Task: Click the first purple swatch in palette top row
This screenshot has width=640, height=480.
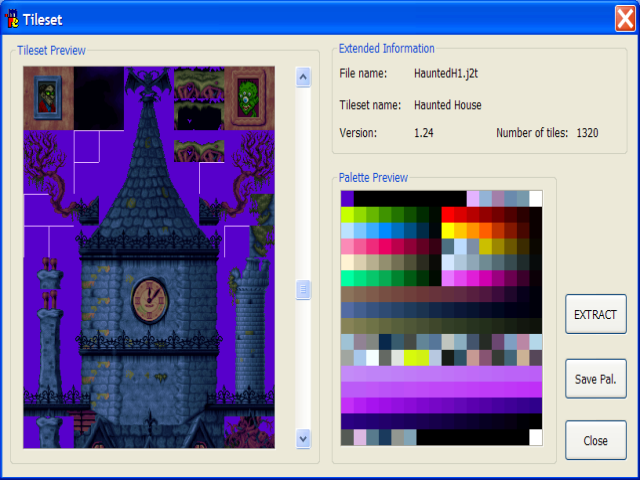Action: (x=347, y=198)
